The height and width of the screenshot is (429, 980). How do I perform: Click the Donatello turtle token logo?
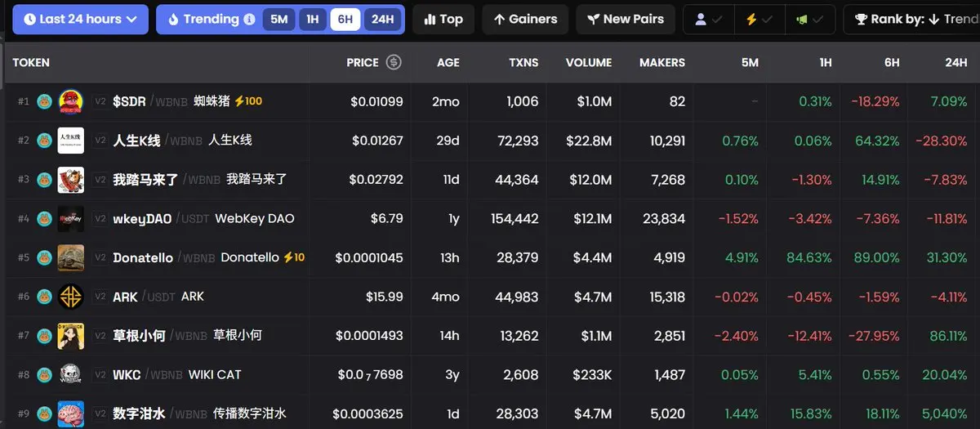point(71,257)
